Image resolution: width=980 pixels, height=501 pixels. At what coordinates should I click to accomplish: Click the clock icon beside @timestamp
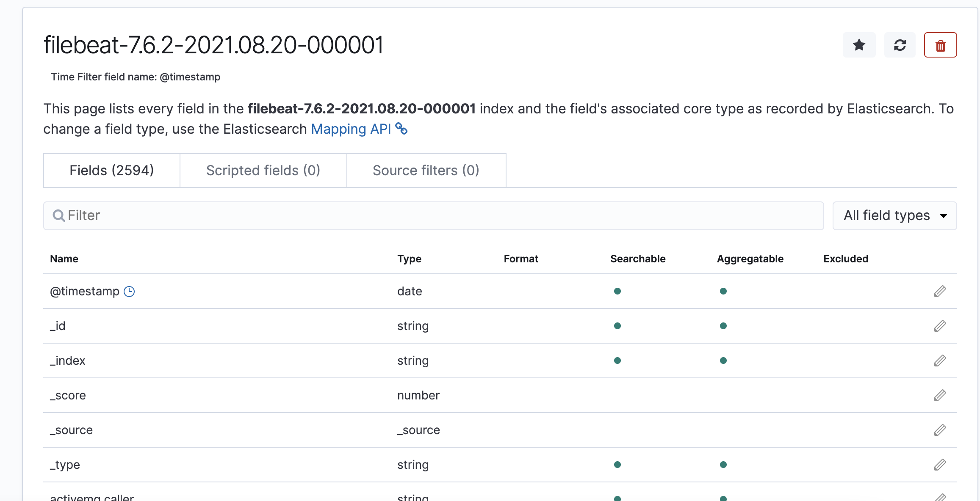coord(129,292)
